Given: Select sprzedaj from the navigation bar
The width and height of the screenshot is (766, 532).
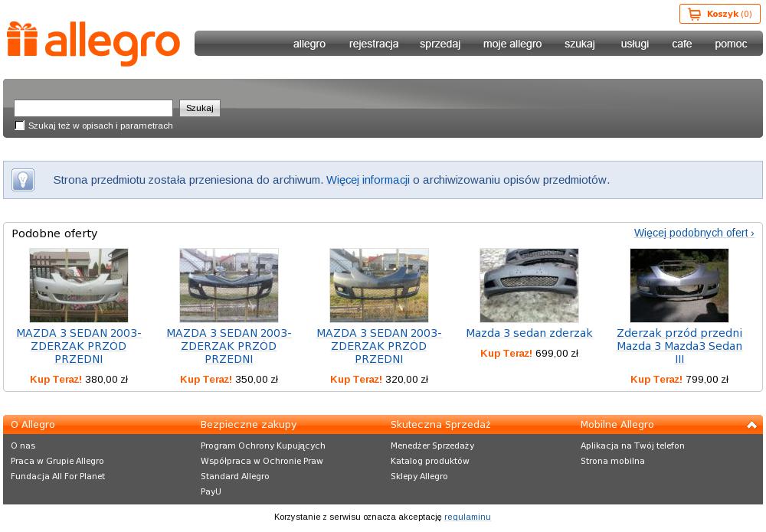Looking at the screenshot, I should 440,44.
